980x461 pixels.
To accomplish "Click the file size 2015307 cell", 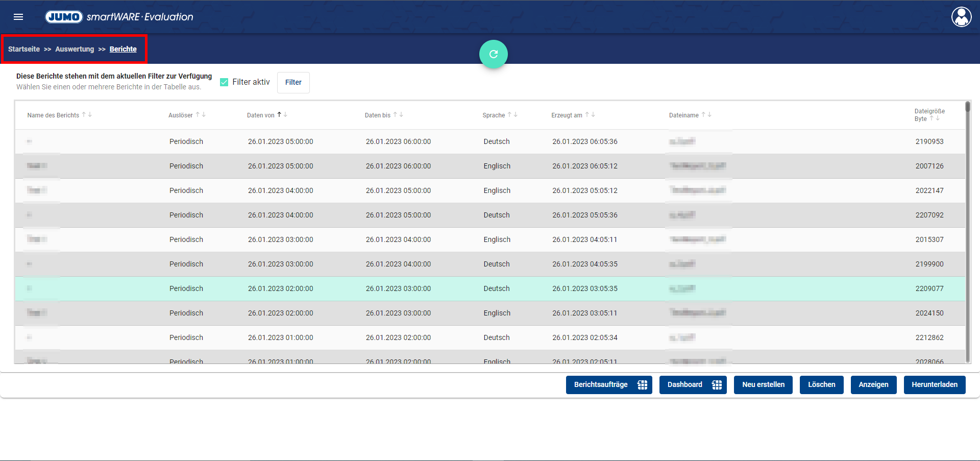I will (x=929, y=240).
